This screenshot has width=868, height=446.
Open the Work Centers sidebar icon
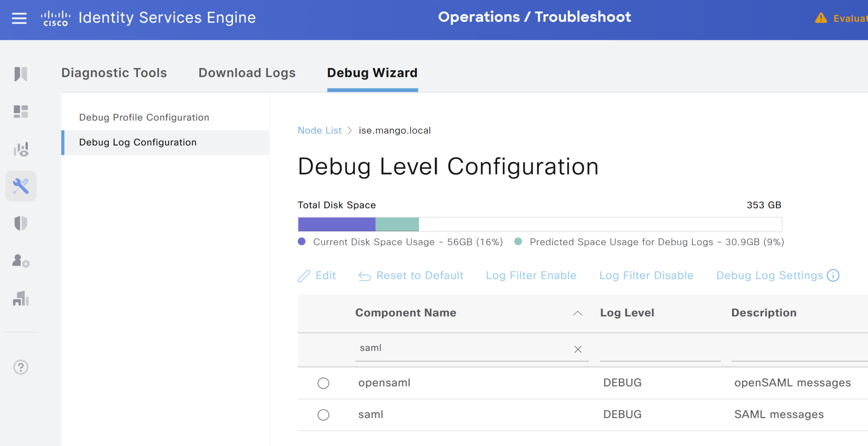(x=21, y=298)
